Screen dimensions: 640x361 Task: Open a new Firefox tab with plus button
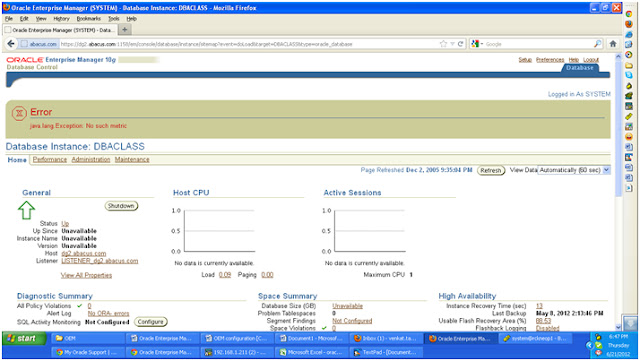click(124, 29)
